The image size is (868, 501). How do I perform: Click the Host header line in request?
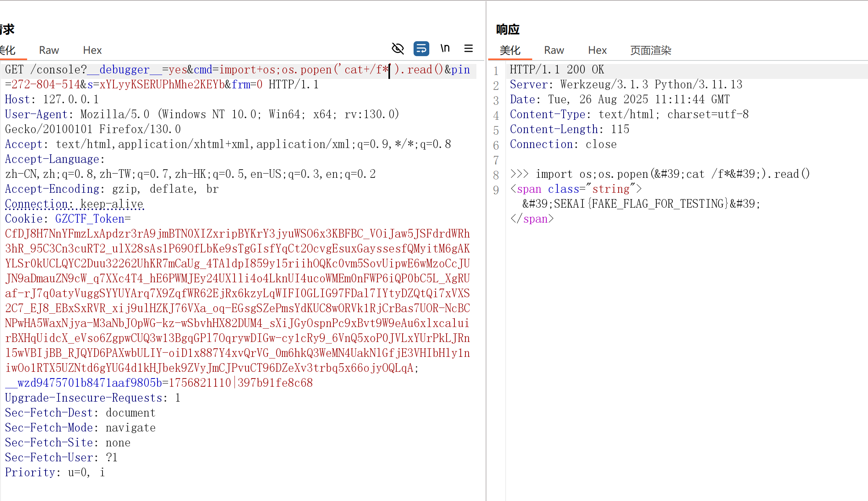point(52,100)
